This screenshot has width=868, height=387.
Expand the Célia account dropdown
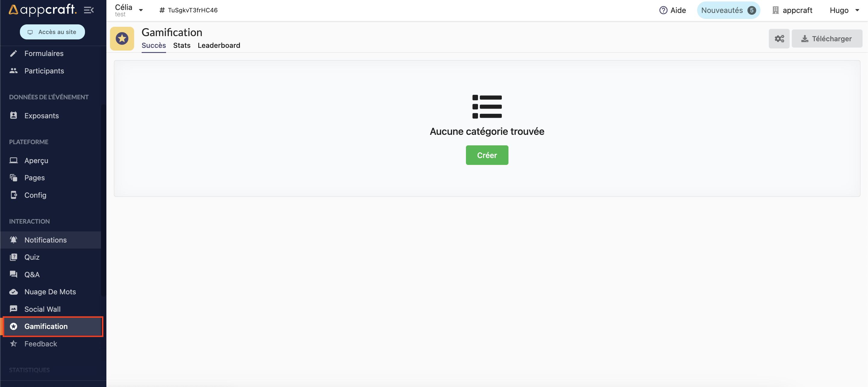(x=141, y=10)
